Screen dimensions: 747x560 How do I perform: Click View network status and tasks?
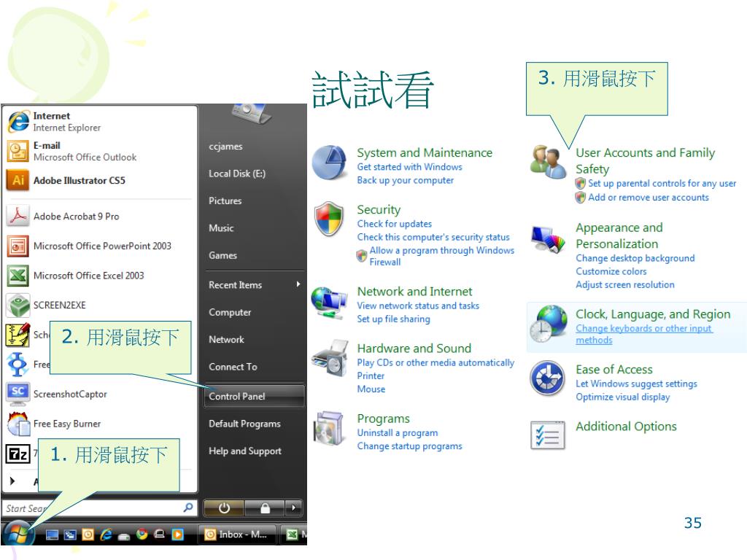pyautogui.click(x=418, y=306)
